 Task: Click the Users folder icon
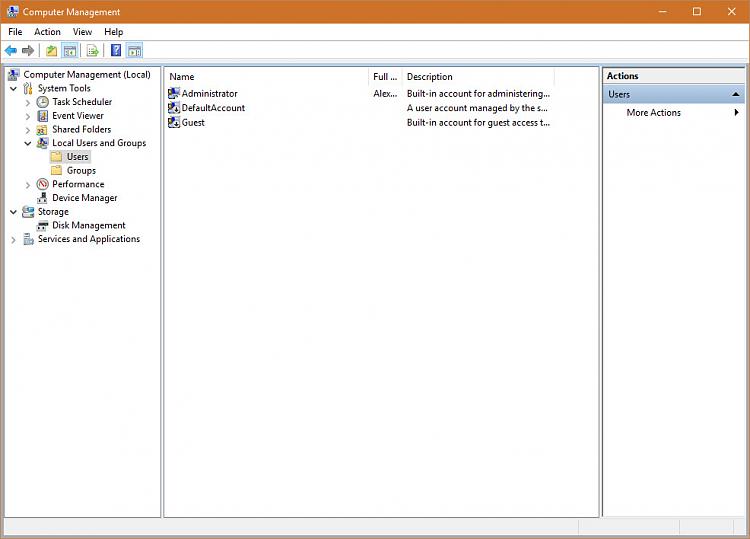pos(56,156)
